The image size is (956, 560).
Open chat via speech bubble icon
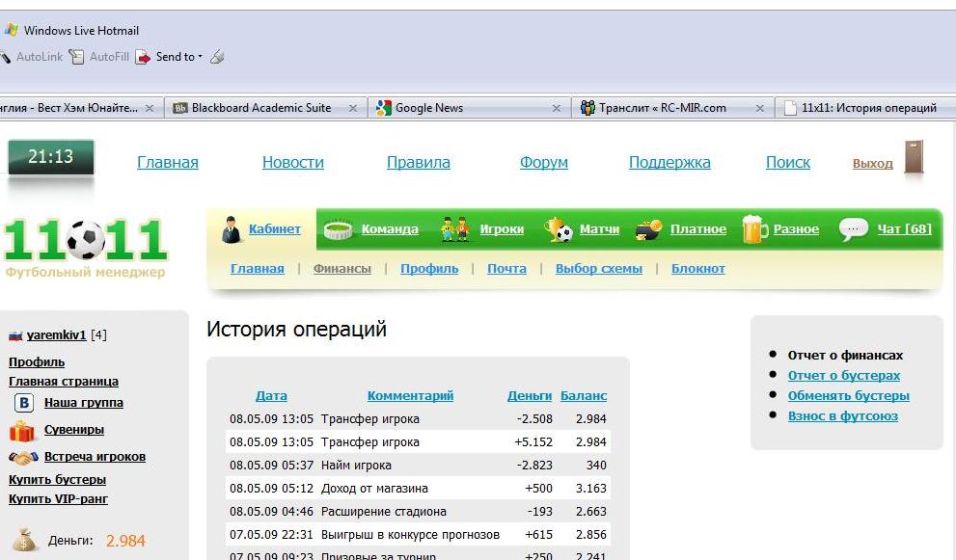(854, 229)
